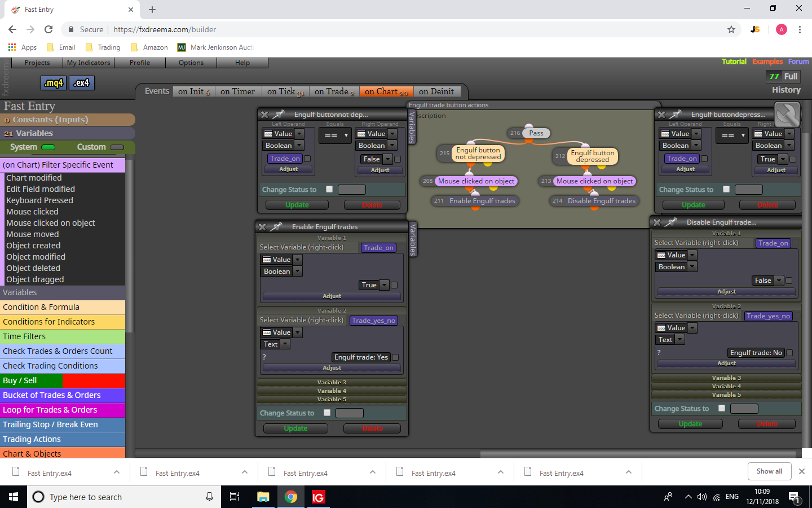Switch to the on Init events tab
Viewport: 812px width, 508px height.
click(194, 91)
